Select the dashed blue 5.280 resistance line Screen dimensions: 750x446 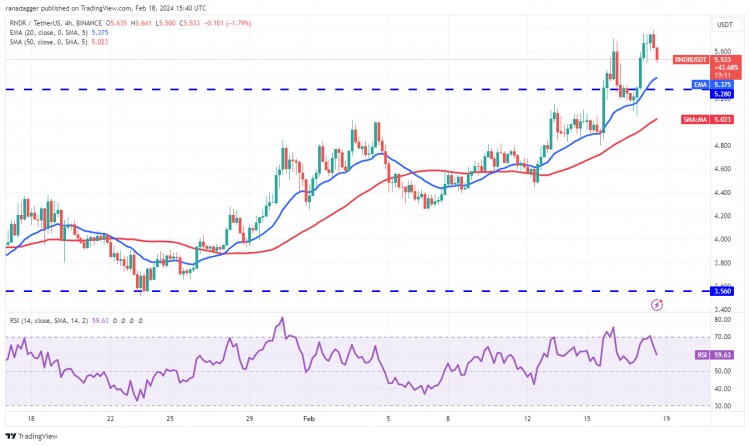(x=300, y=90)
